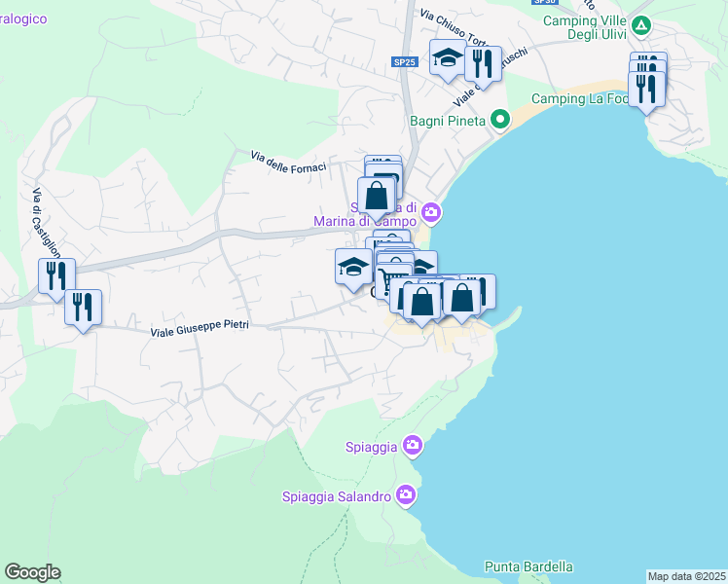Click the Bagni Pineta label
728x584 pixels.
(448, 121)
